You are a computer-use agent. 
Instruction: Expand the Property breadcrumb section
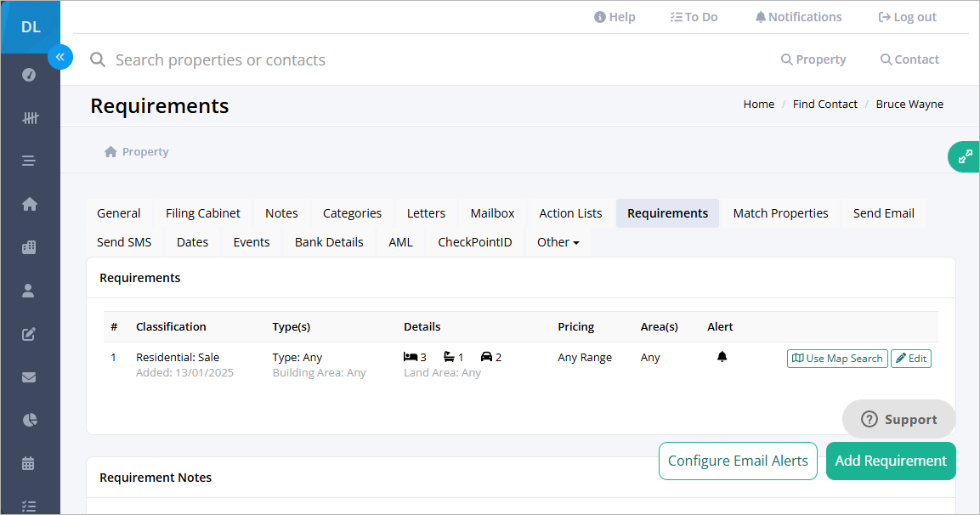[136, 151]
